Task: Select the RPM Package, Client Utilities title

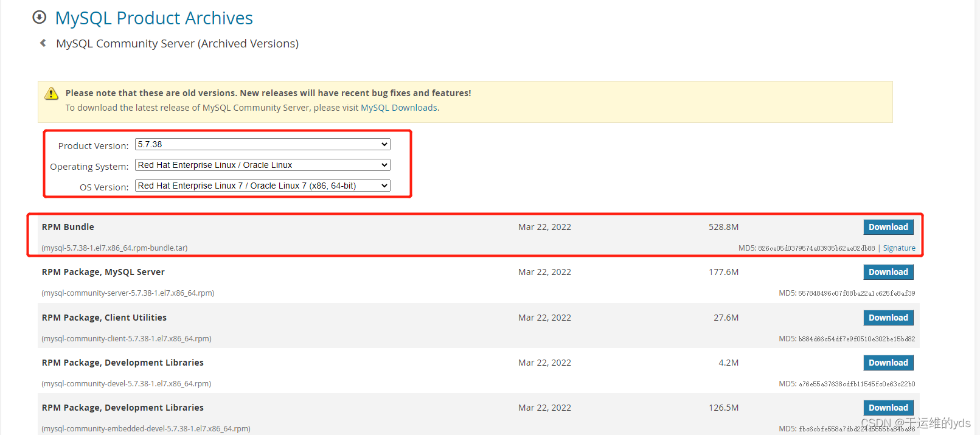Action: click(x=104, y=318)
